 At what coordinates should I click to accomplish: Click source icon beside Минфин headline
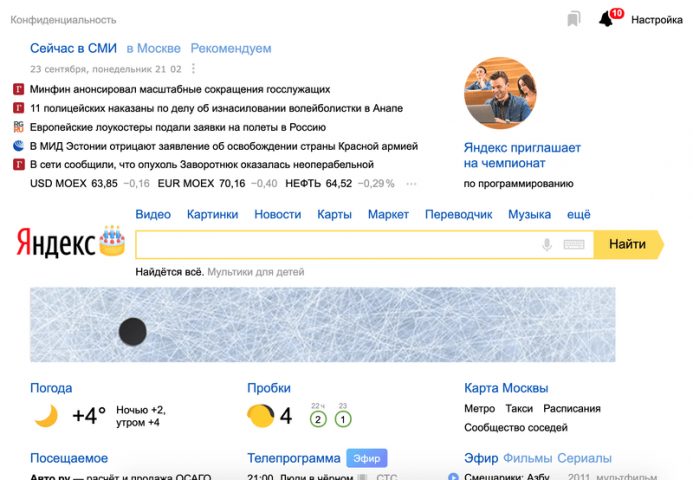point(19,89)
